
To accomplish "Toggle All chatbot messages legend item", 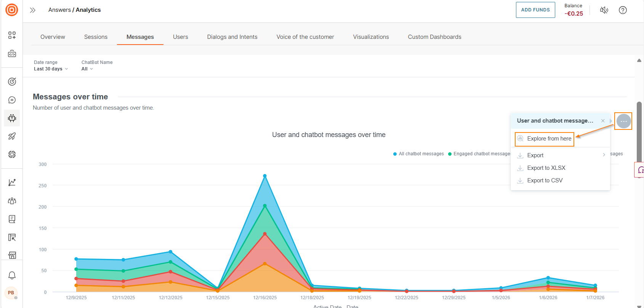I will [x=418, y=154].
